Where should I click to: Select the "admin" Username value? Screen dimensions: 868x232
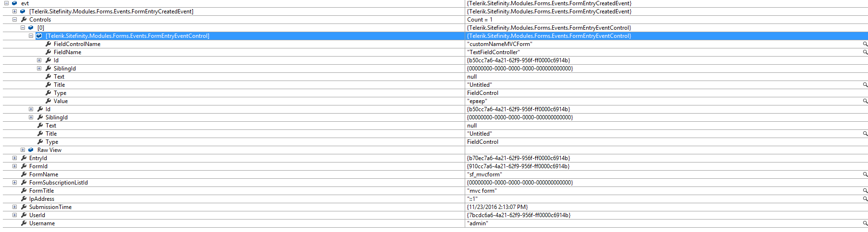[x=478, y=223]
